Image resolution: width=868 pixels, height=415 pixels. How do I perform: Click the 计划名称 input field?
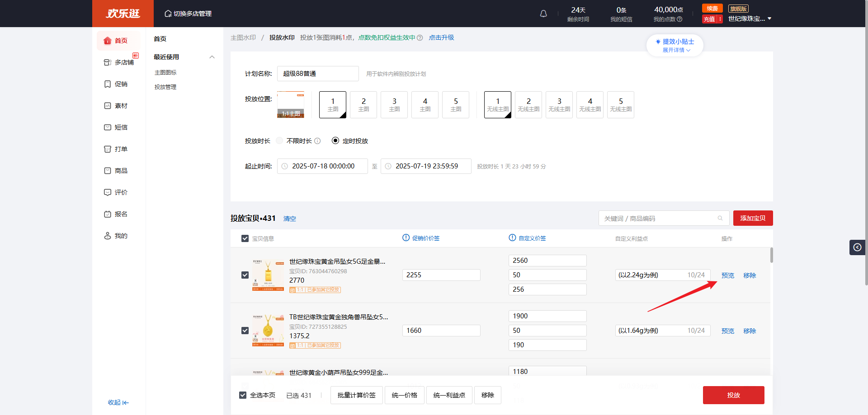[x=318, y=74]
